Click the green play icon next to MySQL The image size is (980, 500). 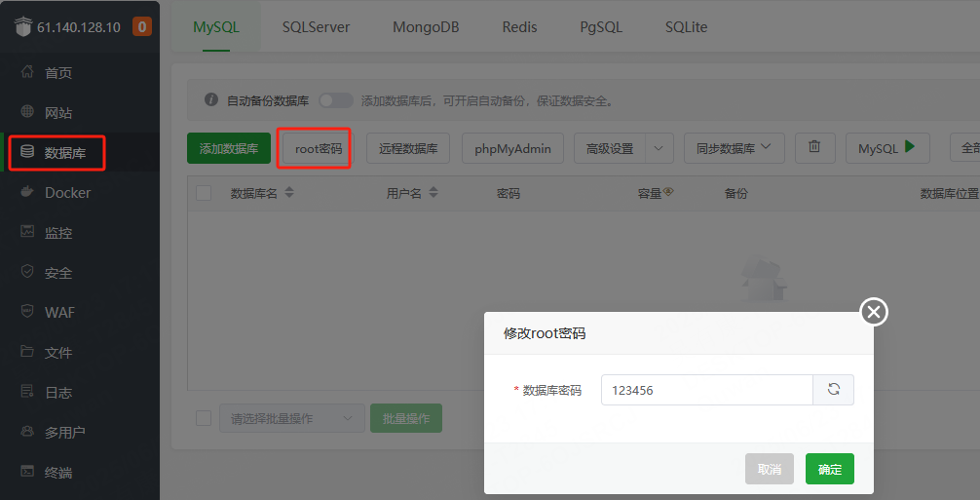(910, 147)
